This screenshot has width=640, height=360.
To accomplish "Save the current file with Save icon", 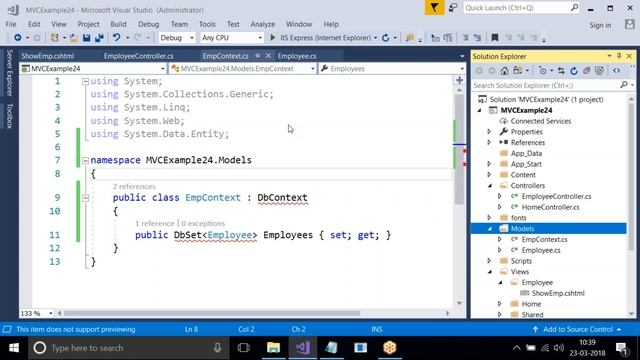I will pyautogui.click(x=87, y=38).
